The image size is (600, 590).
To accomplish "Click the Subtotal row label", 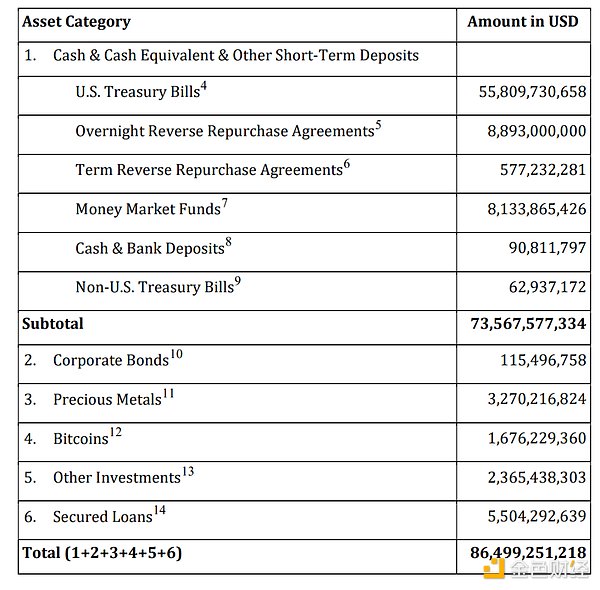I will pyautogui.click(x=53, y=324).
